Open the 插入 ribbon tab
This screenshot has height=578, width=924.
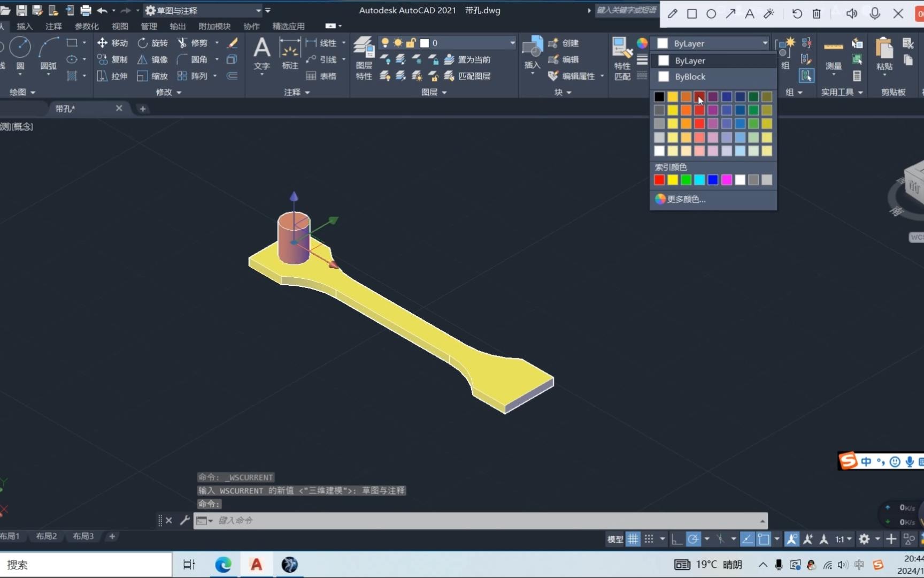click(x=25, y=26)
